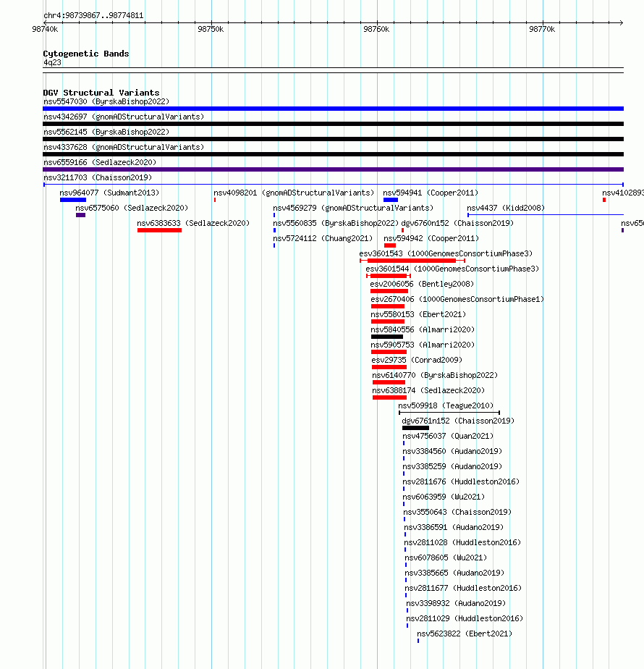The height and width of the screenshot is (669, 644).
Task: Click nsv6575060 (Sedlazeck2020) label
Action: 132,209
